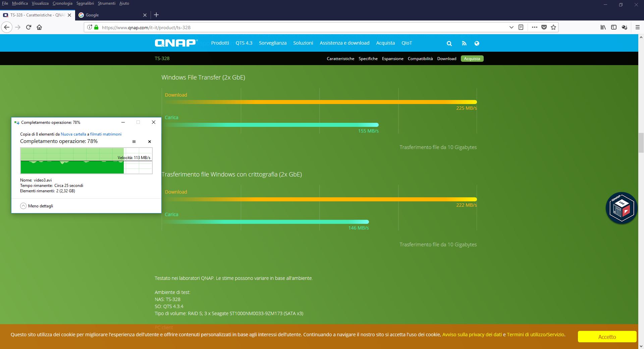Viewport: 644px width, 349px height.
Task: Open the Specifiche product section link
Action: point(368,59)
